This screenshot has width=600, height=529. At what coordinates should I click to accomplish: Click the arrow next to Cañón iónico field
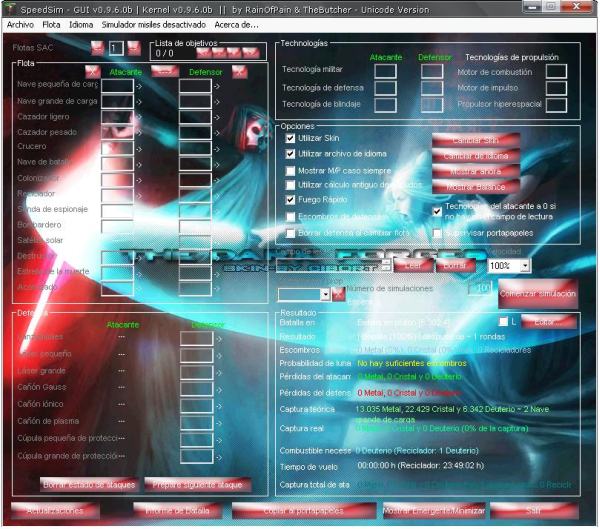click(x=219, y=407)
